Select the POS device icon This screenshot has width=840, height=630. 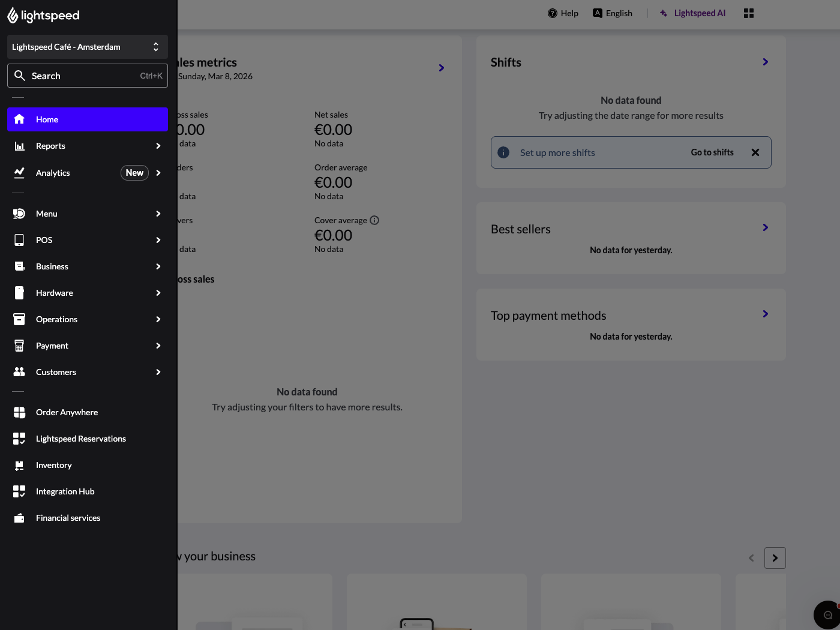click(x=19, y=239)
